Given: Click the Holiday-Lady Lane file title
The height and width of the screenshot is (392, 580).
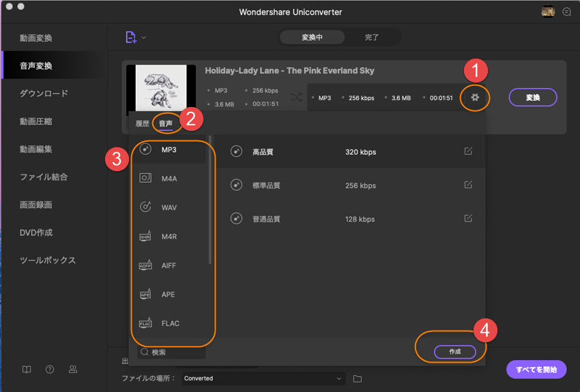Looking at the screenshot, I should (x=289, y=71).
